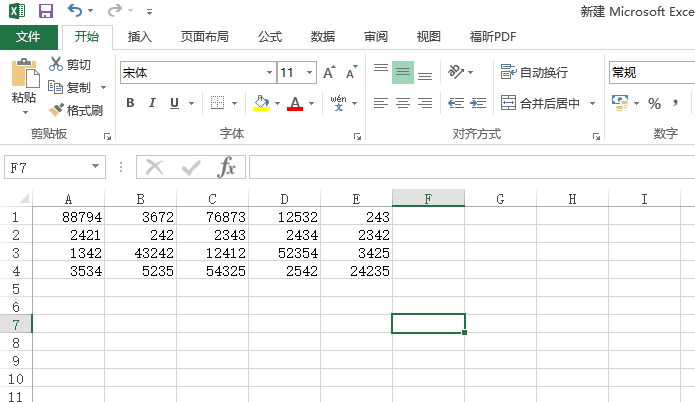The height and width of the screenshot is (402, 695).
Task: Toggle Bold formatting
Action: (x=130, y=103)
